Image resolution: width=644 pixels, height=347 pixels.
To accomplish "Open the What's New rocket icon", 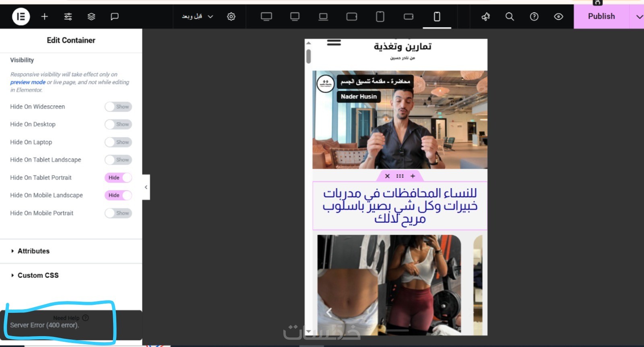I will pyautogui.click(x=486, y=16).
